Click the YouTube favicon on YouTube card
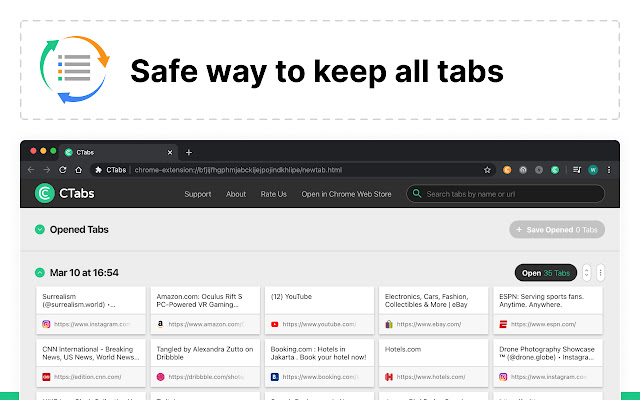The width and height of the screenshot is (640, 400). [275, 324]
